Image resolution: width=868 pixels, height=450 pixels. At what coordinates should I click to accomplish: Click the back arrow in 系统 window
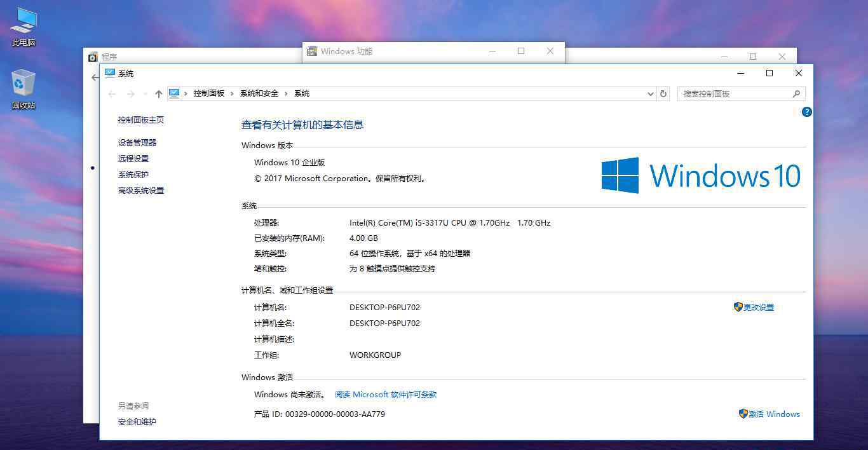(x=112, y=93)
